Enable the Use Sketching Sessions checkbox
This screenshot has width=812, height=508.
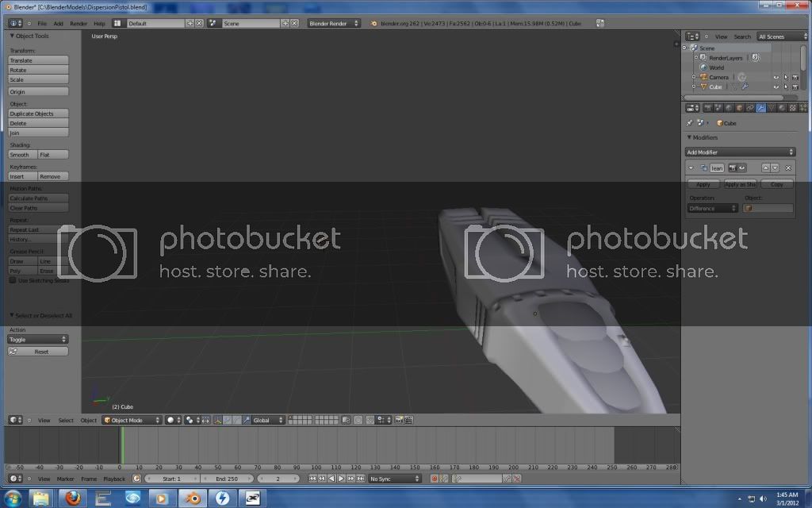13,280
